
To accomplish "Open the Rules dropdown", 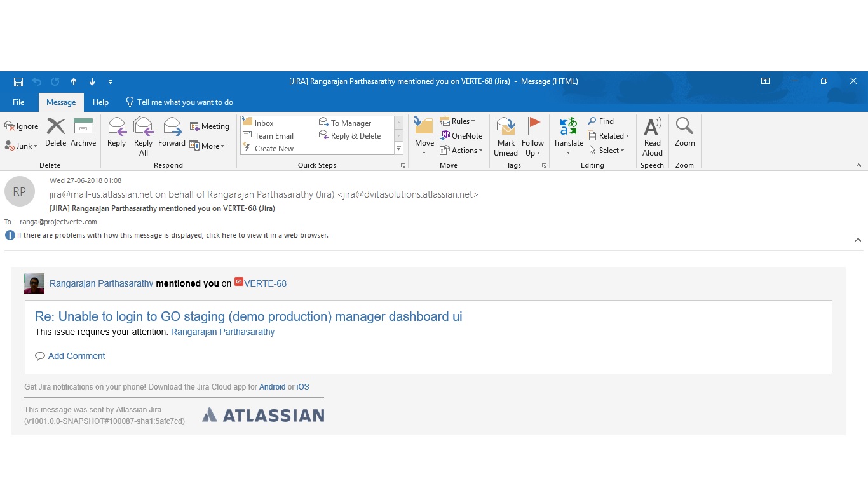I will 458,121.
